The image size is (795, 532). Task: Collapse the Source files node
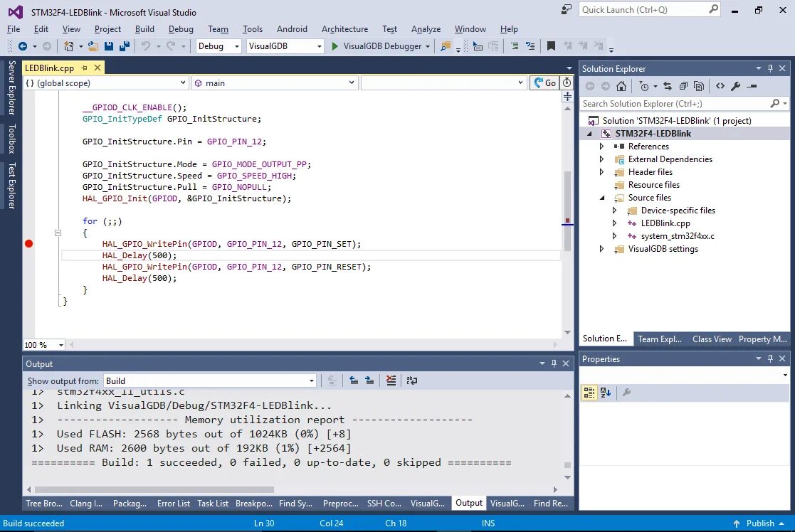[601, 198]
